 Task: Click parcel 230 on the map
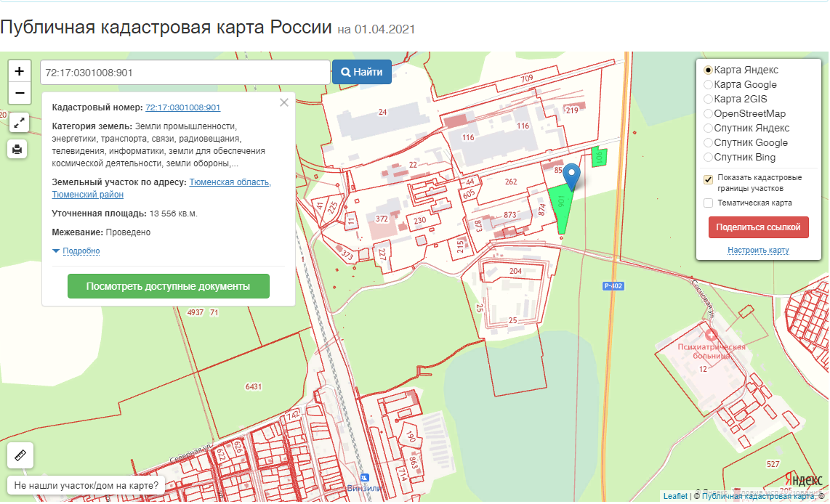pyautogui.click(x=420, y=221)
